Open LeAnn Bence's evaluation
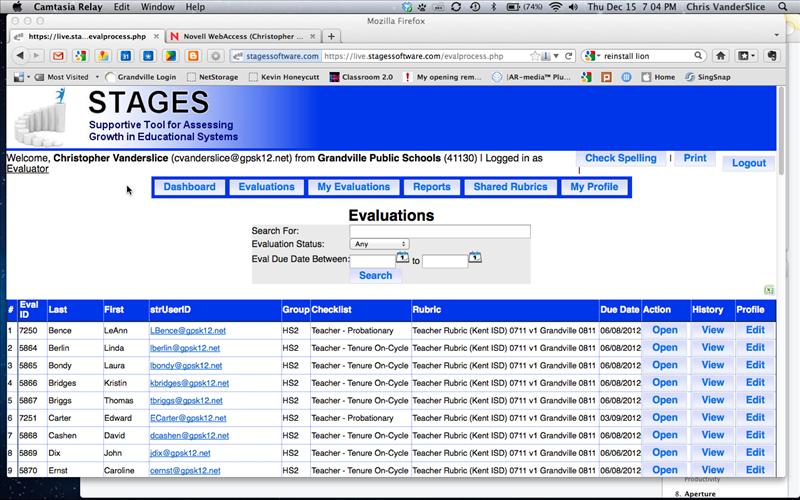The width and height of the screenshot is (800, 500). (x=665, y=330)
